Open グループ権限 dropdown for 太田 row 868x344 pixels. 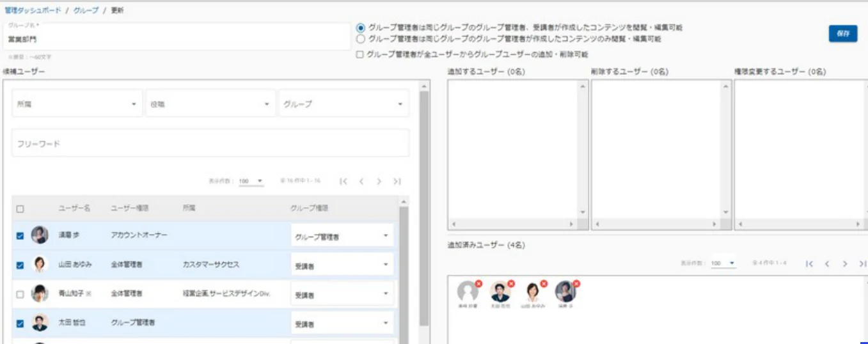click(x=342, y=324)
